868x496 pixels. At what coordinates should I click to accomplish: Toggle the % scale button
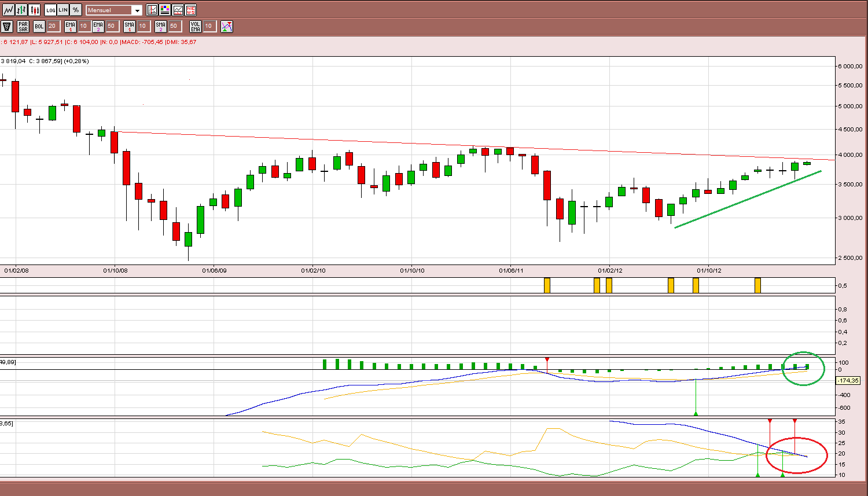(x=76, y=10)
